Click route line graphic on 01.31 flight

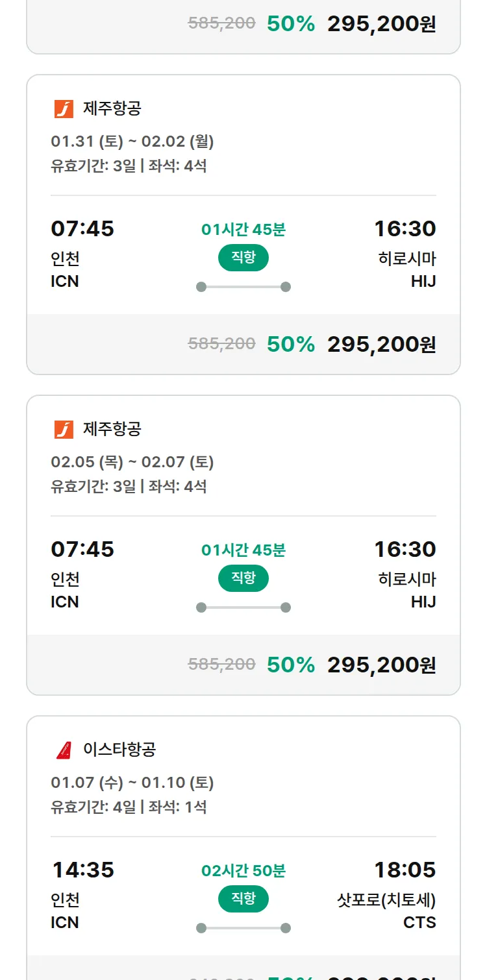click(x=243, y=287)
